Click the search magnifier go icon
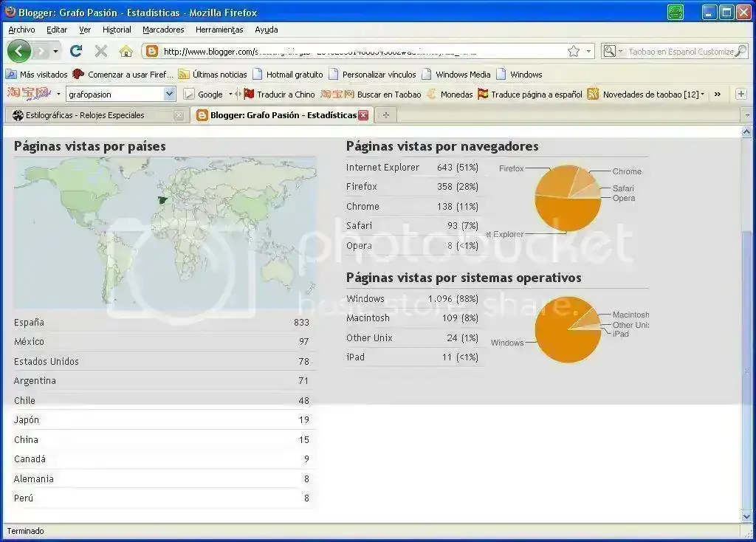Screen dimensions: 756x542 click(740, 51)
